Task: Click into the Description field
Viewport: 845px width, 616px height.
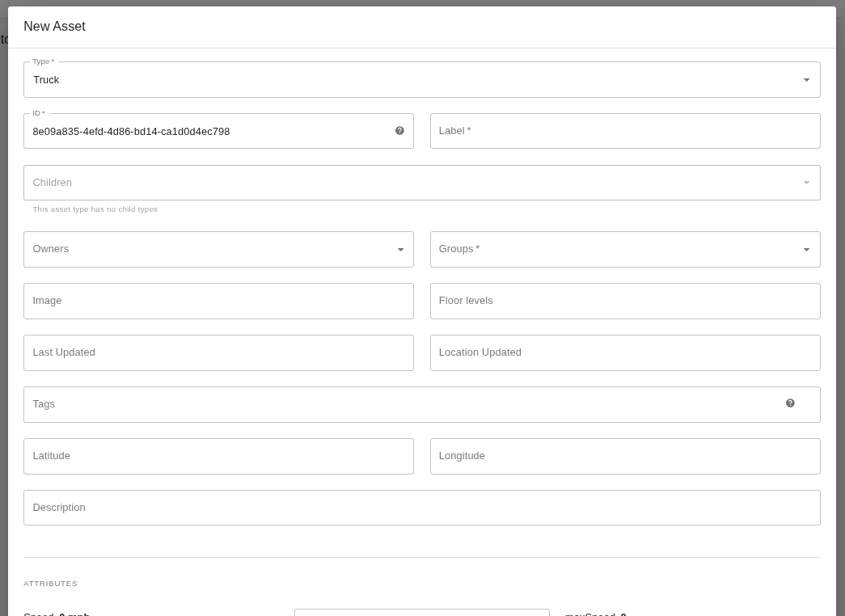Action: click(x=421, y=508)
